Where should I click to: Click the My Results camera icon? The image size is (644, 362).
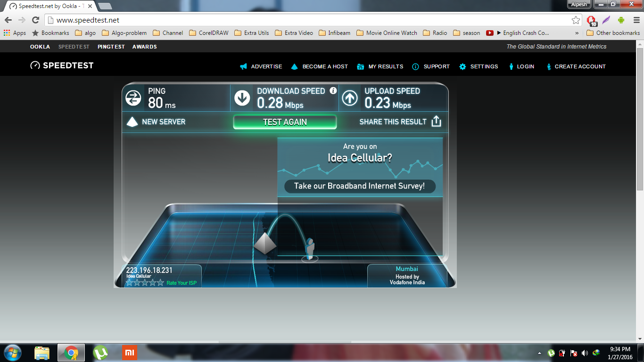361,66
